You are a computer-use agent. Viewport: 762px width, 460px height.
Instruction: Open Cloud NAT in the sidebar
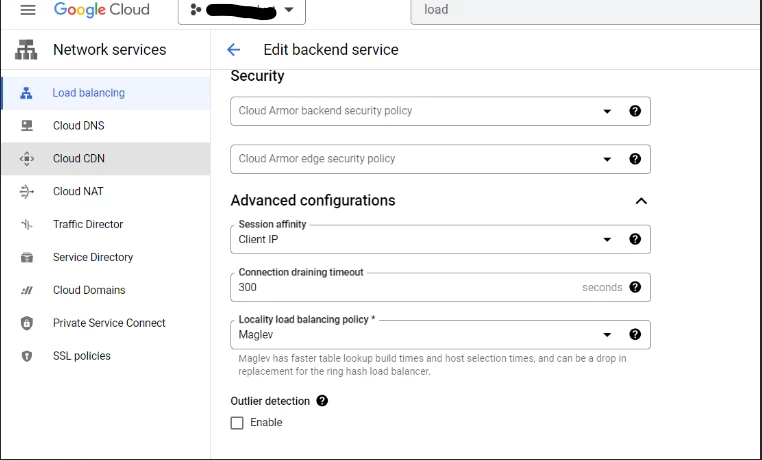point(106,191)
